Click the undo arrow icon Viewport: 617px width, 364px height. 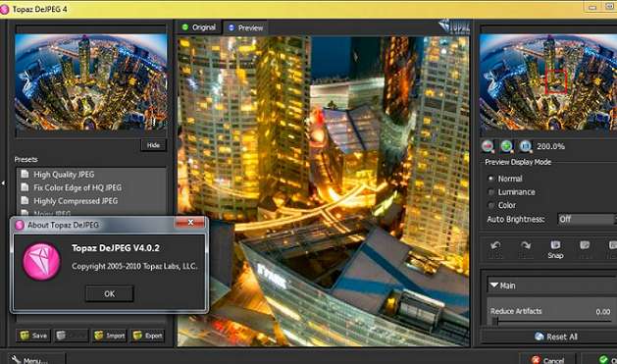(495, 246)
